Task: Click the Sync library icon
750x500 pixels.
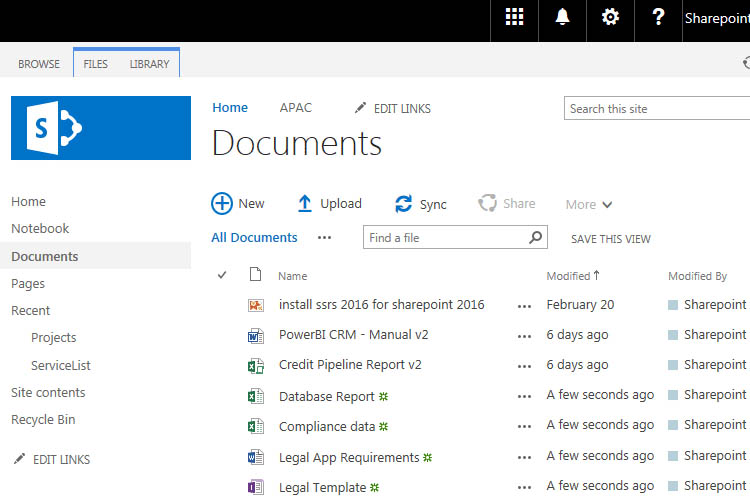Action: (x=403, y=204)
